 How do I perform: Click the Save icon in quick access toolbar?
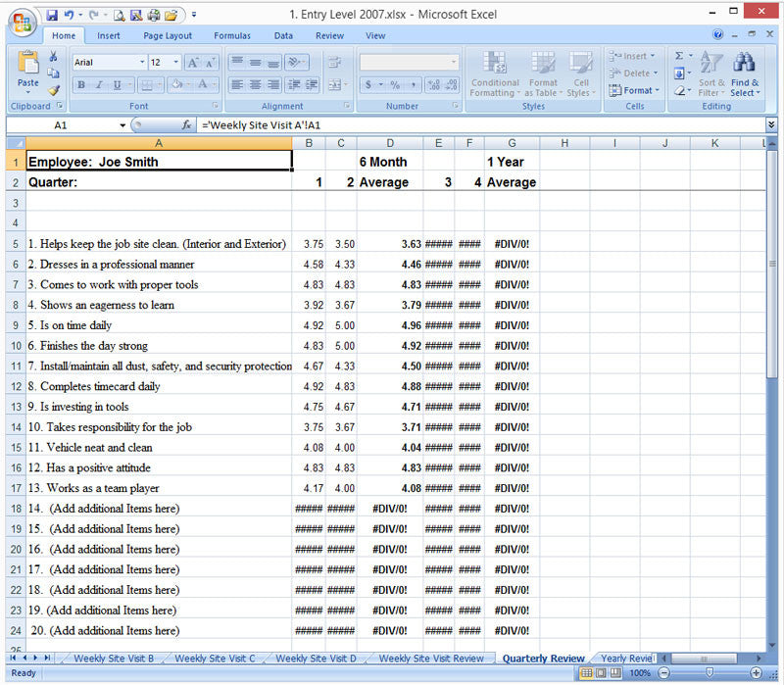(x=52, y=15)
